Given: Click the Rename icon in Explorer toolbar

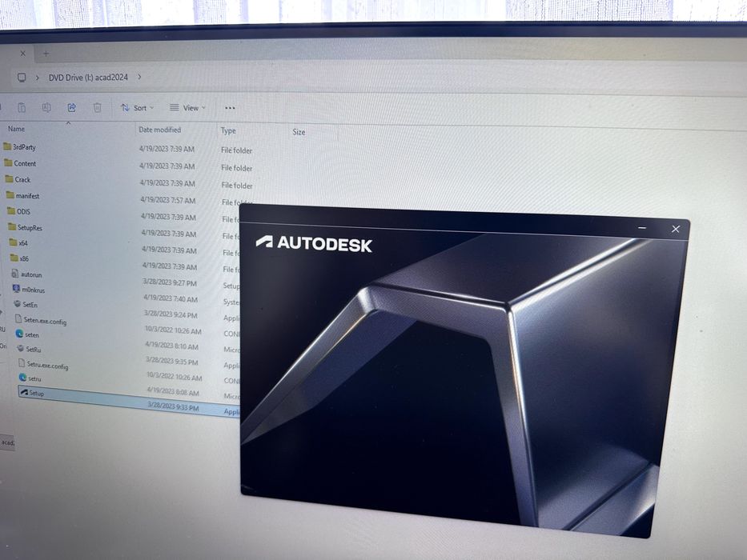Looking at the screenshot, I should 46,108.
